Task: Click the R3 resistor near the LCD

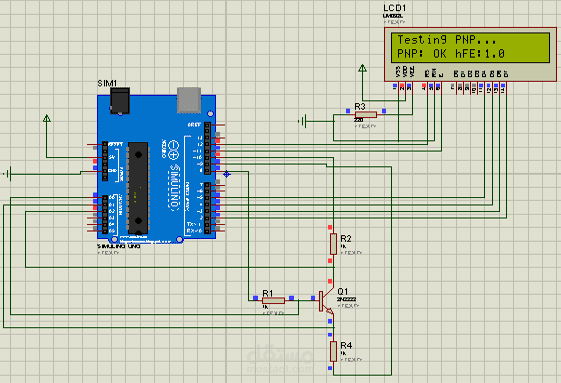Action: tap(366, 114)
